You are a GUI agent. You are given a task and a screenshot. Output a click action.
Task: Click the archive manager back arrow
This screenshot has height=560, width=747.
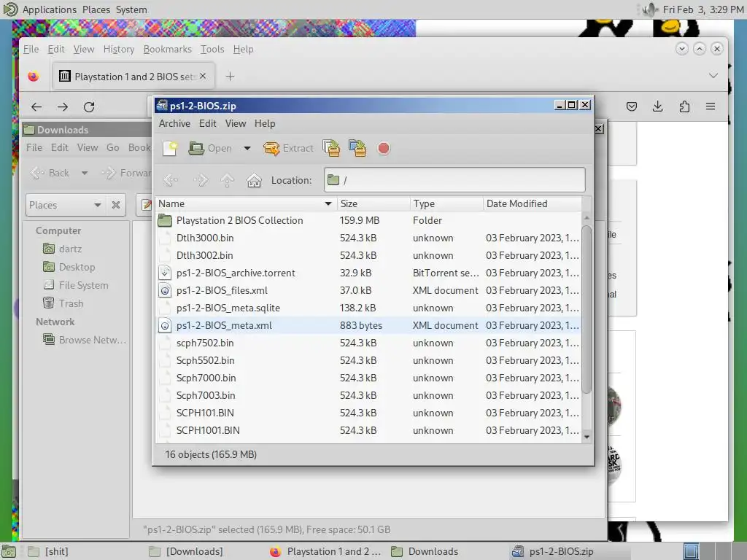coord(171,181)
